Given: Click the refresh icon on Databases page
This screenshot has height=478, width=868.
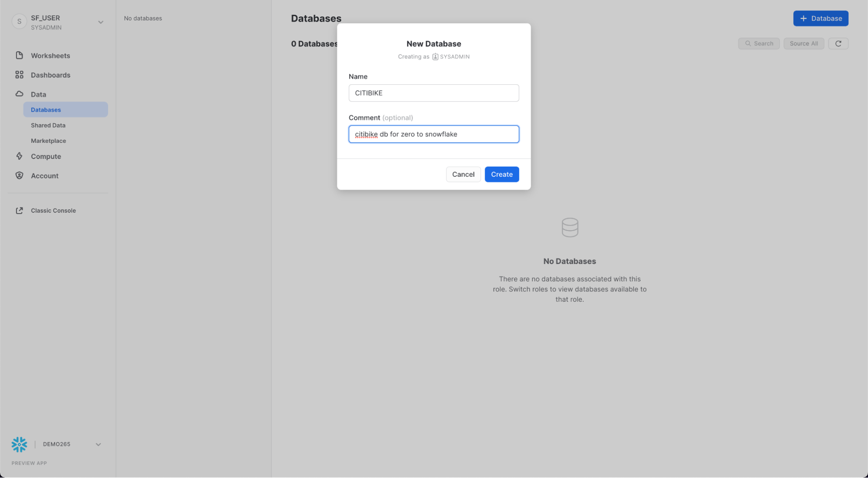Looking at the screenshot, I should click(x=838, y=43).
